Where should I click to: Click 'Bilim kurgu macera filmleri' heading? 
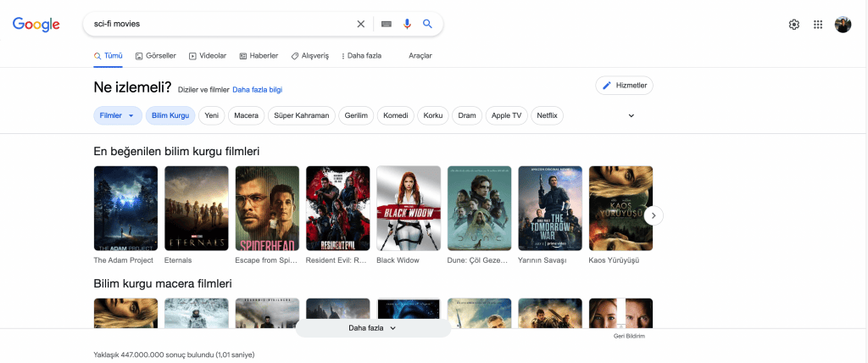pos(163,284)
